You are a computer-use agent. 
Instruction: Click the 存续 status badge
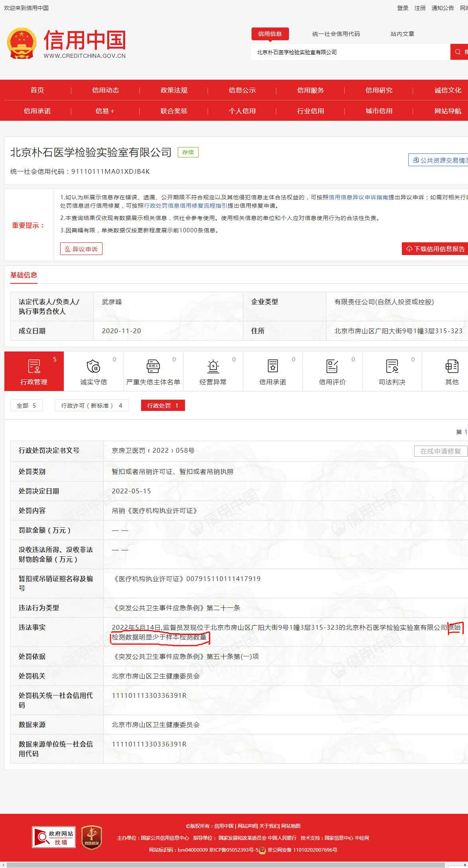[188, 152]
